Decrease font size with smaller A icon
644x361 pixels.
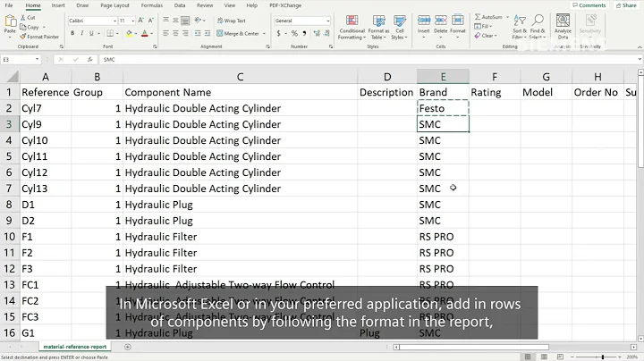(x=151, y=21)
